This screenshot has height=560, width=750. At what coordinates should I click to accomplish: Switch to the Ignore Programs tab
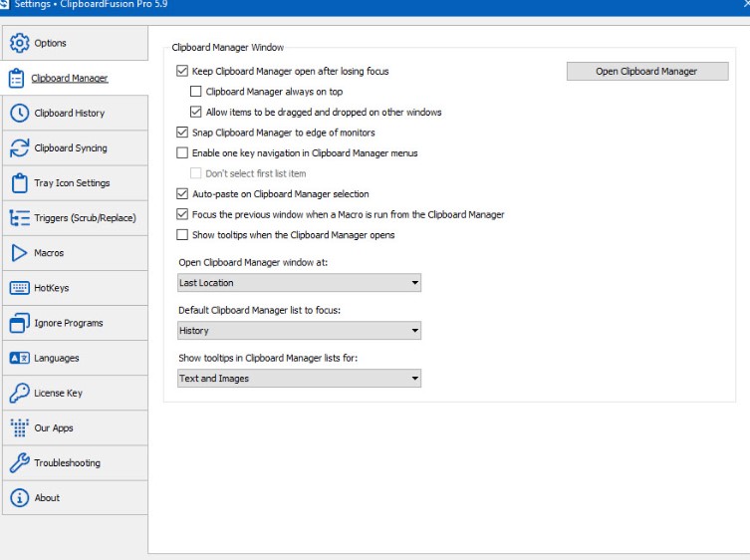(x=68, y=323)
